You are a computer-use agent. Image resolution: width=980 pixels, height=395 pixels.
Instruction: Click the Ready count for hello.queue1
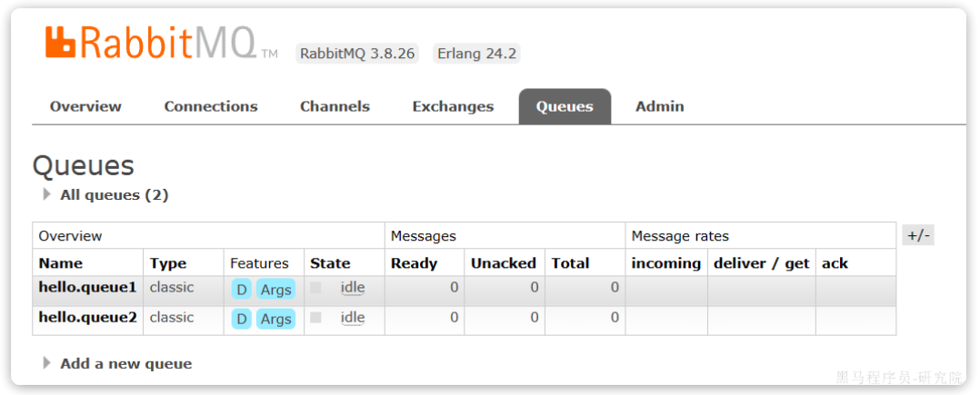[x=454, y=288]
